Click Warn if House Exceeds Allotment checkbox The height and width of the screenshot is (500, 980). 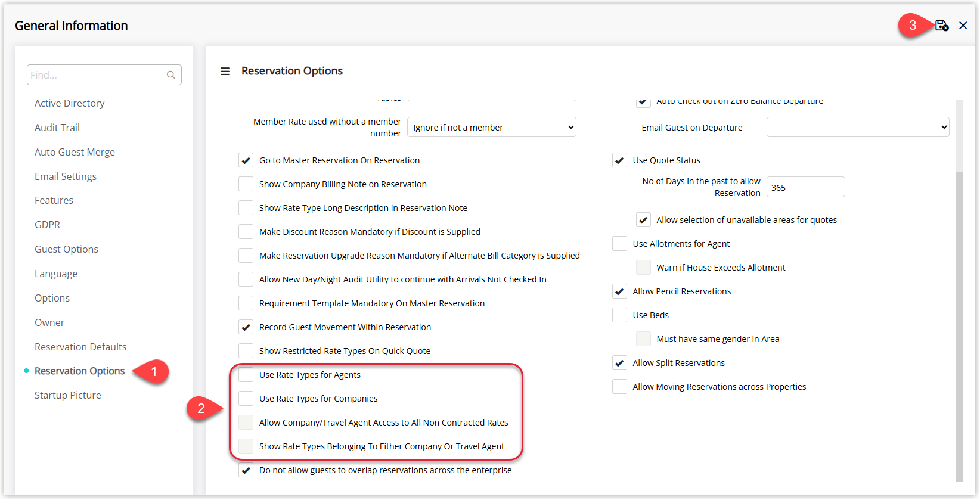[x=643, y=268]
